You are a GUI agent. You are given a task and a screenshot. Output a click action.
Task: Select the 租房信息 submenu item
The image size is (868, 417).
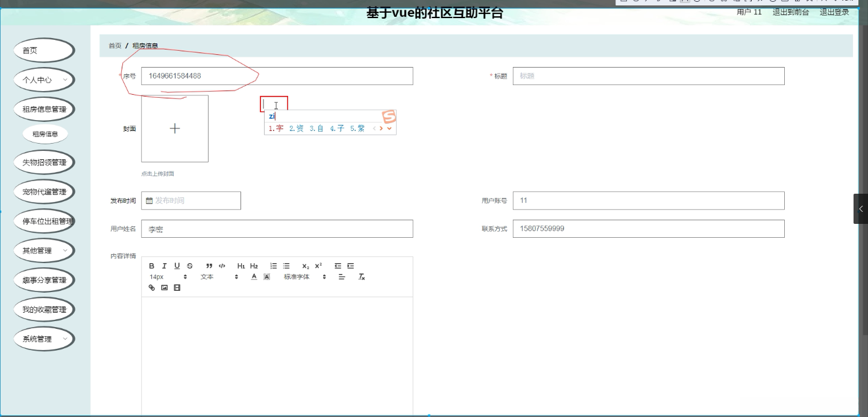45,134
